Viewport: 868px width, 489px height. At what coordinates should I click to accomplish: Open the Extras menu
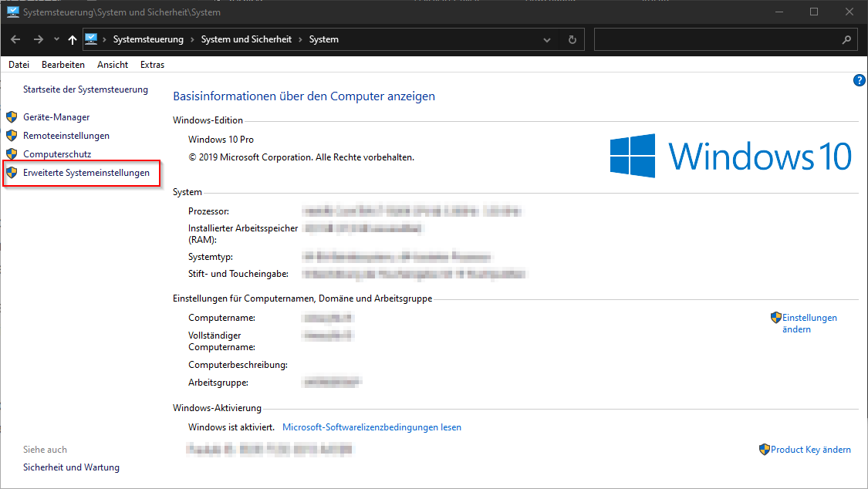[x=152, y=65]
